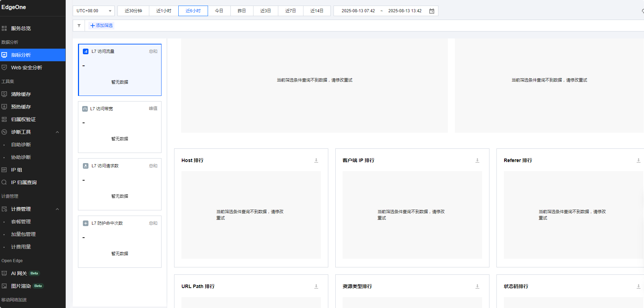644x308 pixels.
Task: Click the 客户端 IP 排行 panel title
Action: pos(358,160)
